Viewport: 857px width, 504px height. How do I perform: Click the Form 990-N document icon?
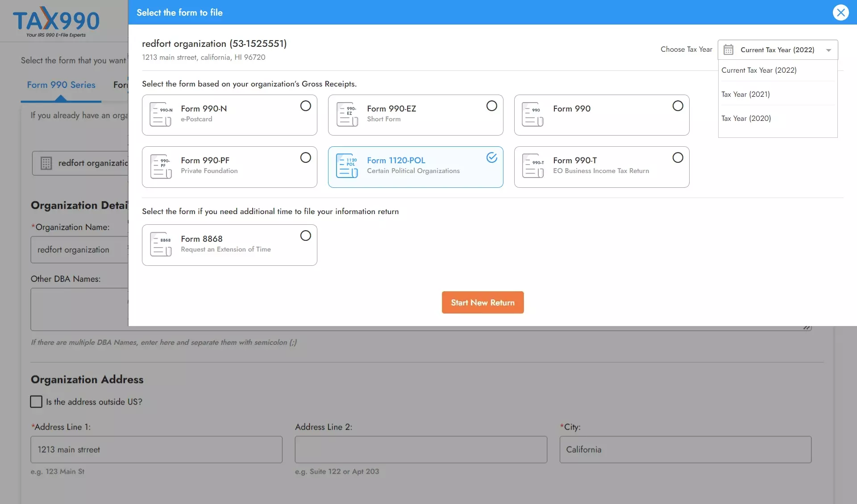pyautogui.click(x=161, y=115)
